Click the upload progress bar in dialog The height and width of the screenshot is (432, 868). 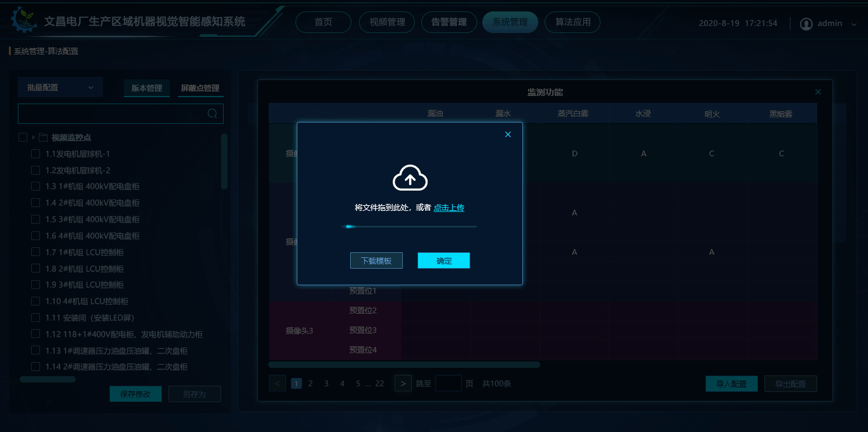[x=410, y=226]
